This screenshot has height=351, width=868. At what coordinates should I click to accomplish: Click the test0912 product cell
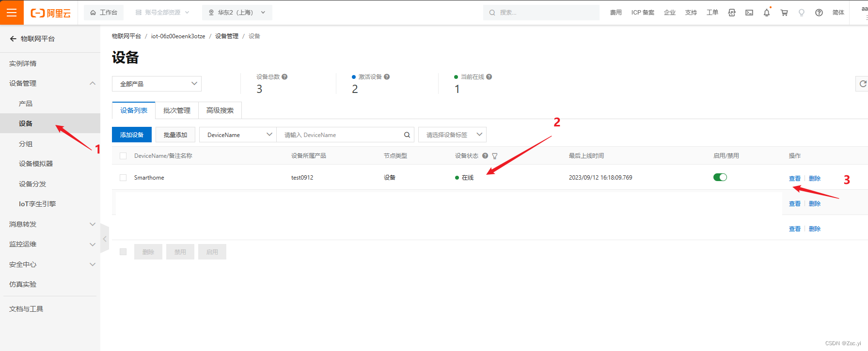tap(302, 178)
